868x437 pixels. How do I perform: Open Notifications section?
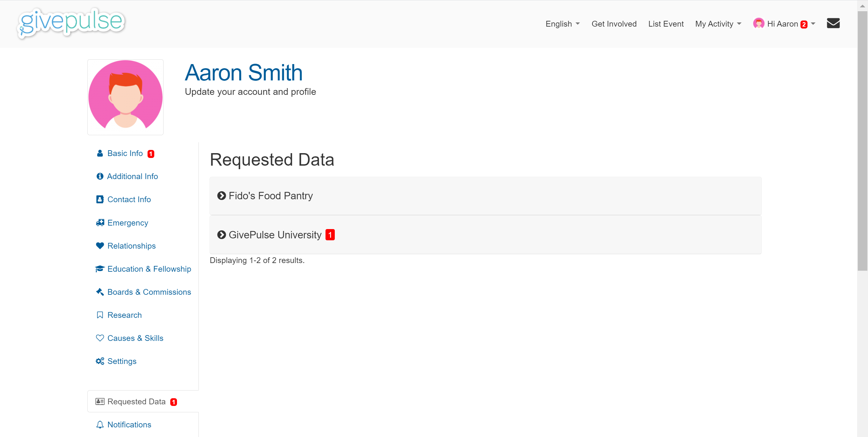[129, 425]
